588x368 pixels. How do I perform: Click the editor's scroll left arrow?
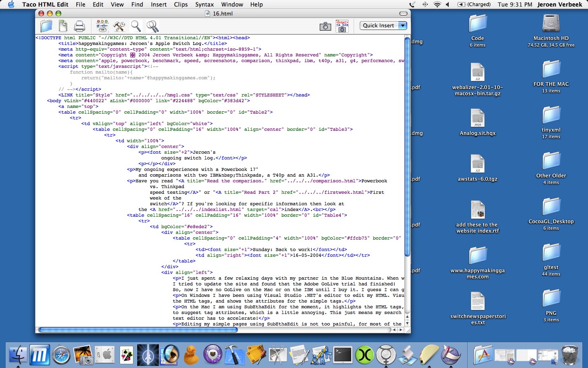coord(394,330)
